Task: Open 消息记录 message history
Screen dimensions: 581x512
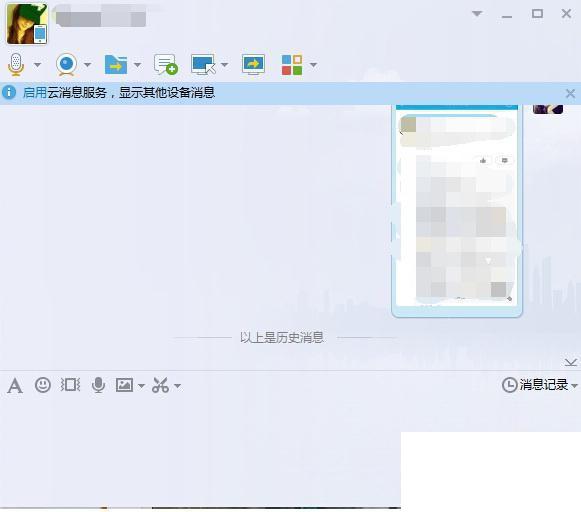Action: [535, 385]
